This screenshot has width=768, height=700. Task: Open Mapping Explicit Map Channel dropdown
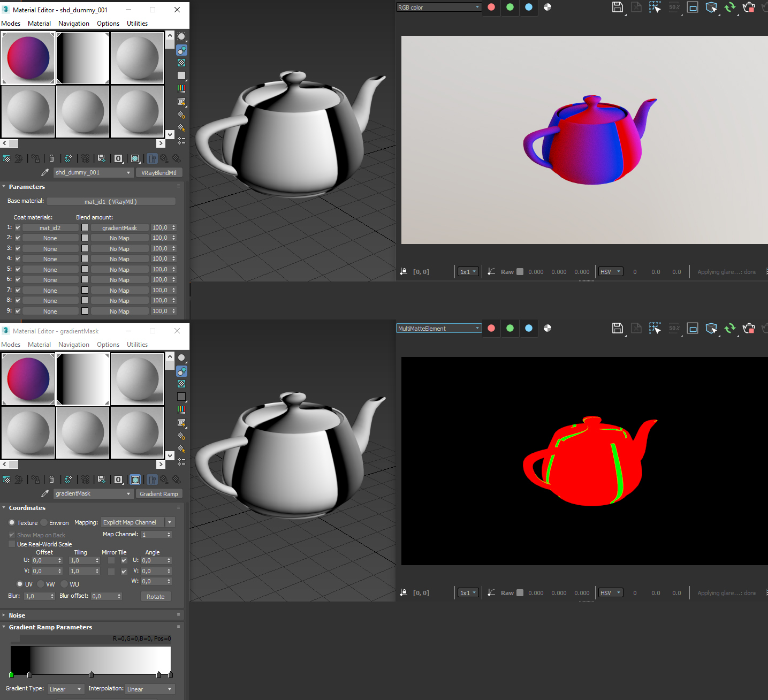[x=138, y=522]
